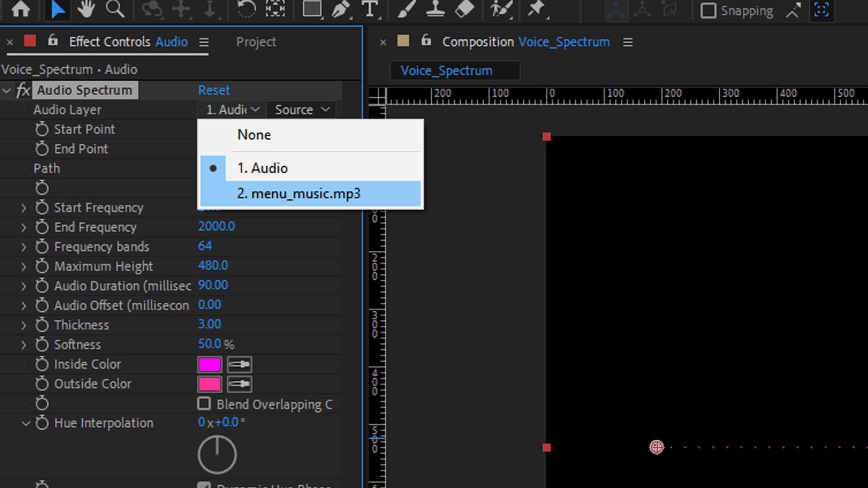Switch to the Project tab
The height and width of the screenshot is (488, 868).
pos(256,42)
